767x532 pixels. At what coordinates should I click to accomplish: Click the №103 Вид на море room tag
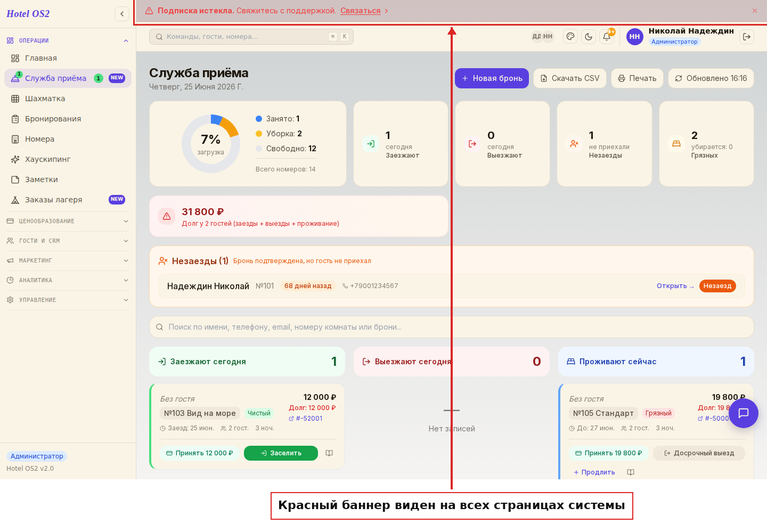pyautogui.click(x=200, y=413)
